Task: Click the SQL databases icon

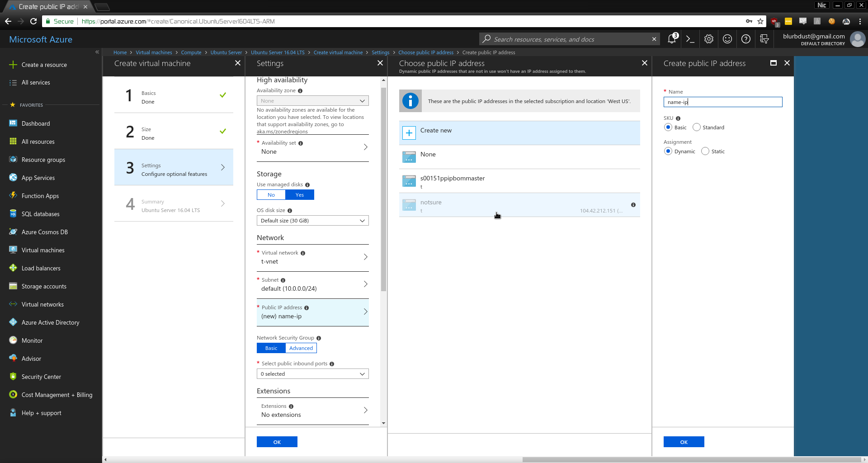Action: coord(13,214)
